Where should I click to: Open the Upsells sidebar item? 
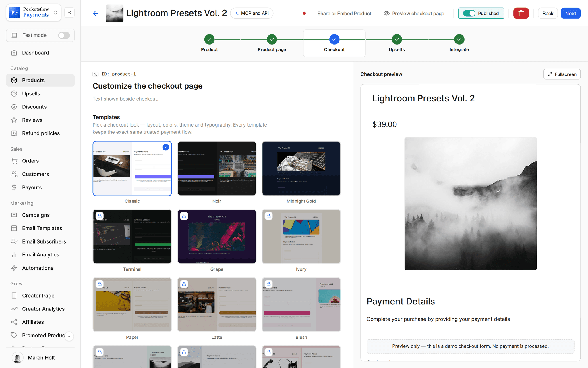click(x=40, y=93)
